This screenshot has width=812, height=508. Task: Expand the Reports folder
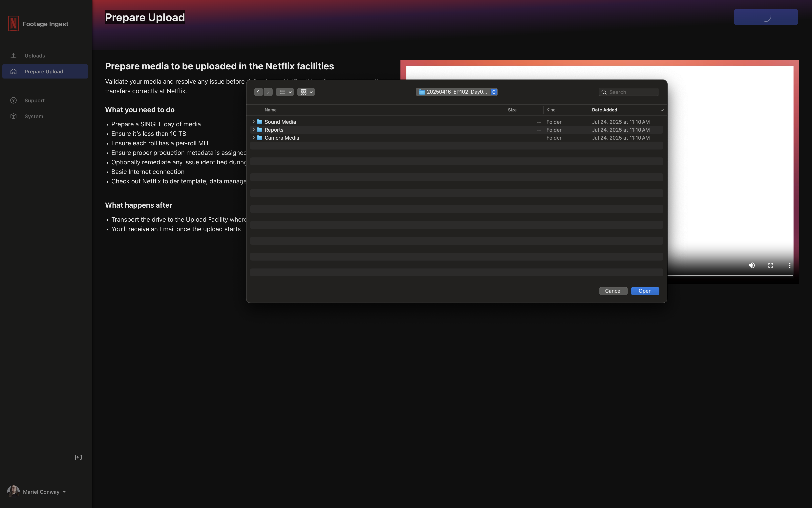[253, 130]
